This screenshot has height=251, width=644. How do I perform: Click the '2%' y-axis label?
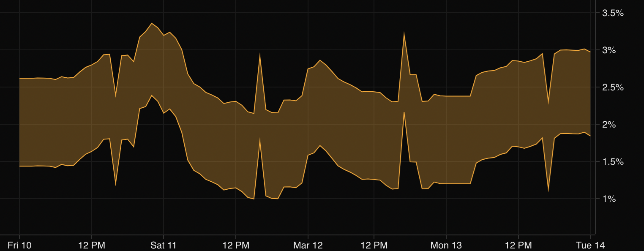[609, 124]
